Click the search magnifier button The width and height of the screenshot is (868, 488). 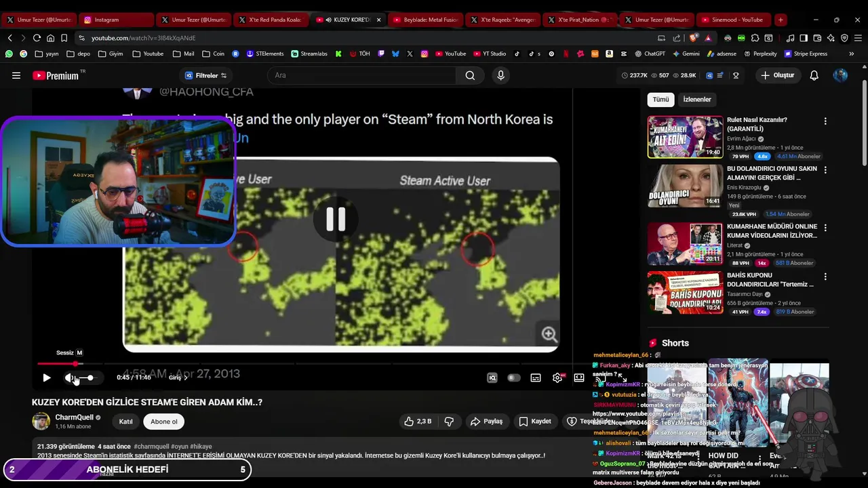pyautogui.click(x=470, y=75)
